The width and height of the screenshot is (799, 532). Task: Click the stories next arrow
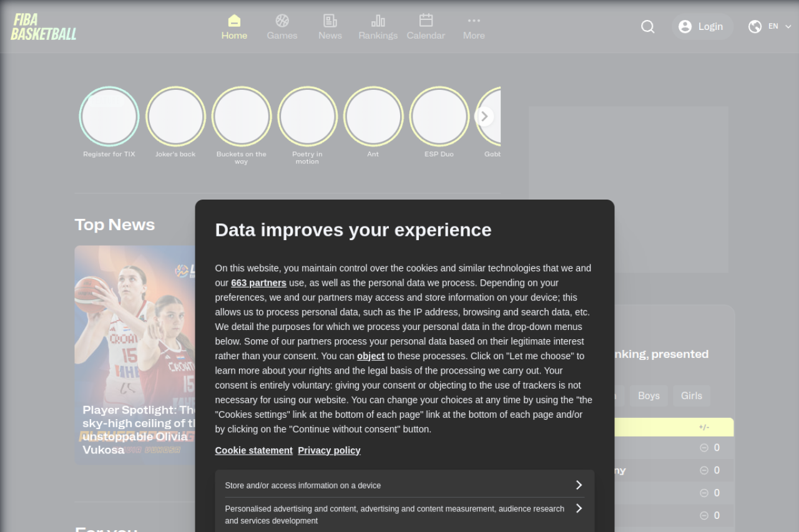tap(484, 117)
